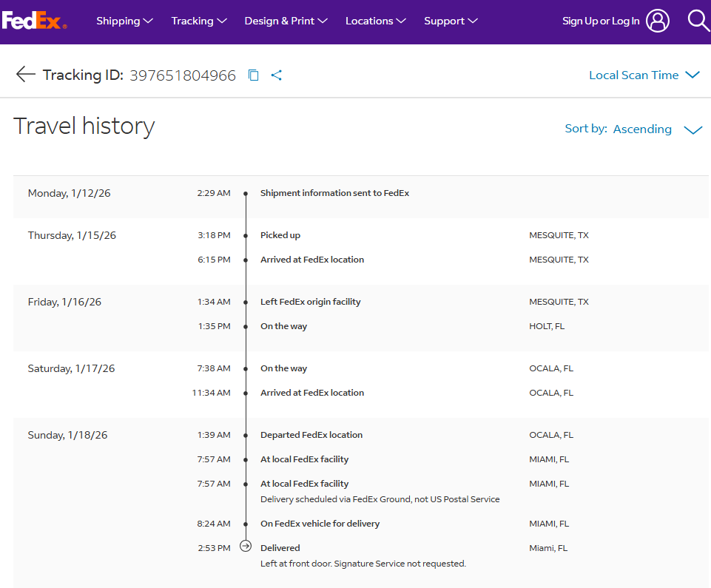Click tracking number 397651804966
711x588 pixels.
[183, 75]
